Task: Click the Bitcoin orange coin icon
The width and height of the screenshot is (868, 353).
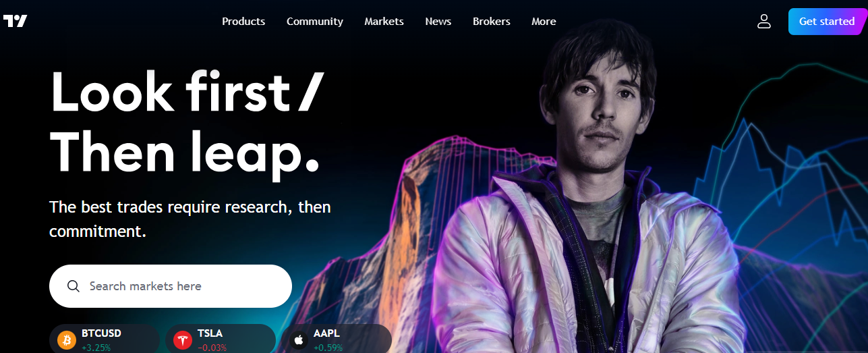Action: (67, 340)
